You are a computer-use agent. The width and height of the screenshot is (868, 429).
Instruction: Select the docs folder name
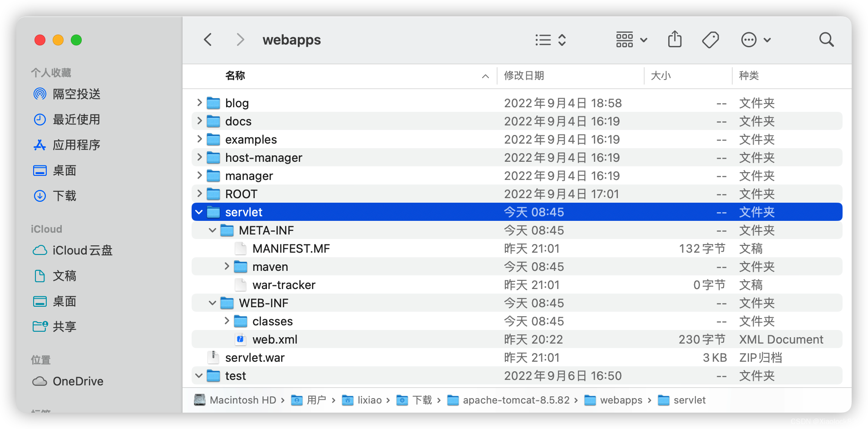pos(238,121)
